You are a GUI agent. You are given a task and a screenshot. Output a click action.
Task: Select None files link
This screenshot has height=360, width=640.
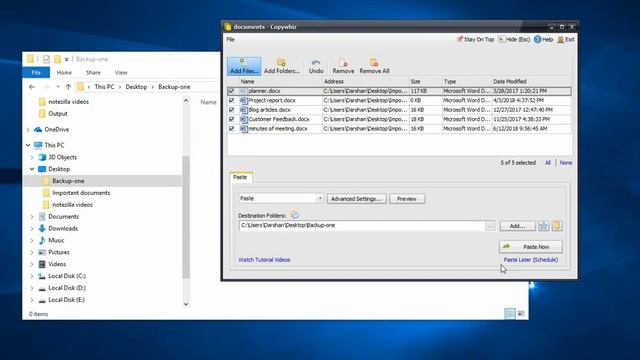pos(566,162)
